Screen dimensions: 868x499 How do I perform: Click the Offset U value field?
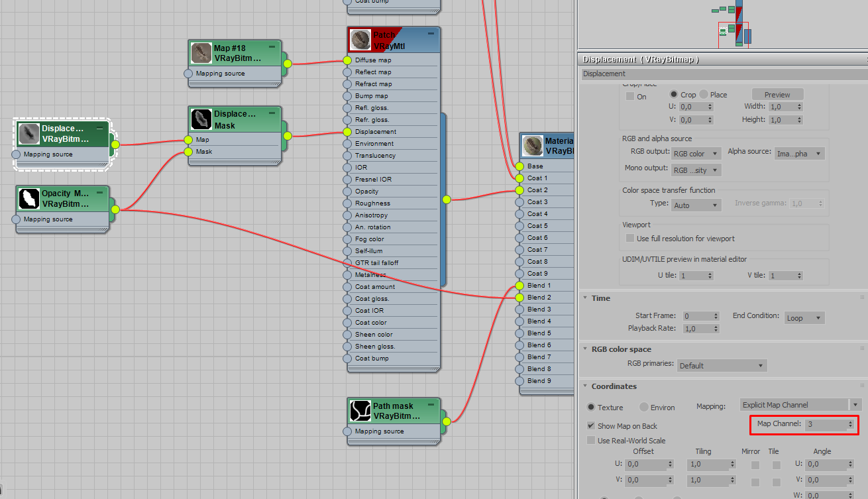pyautogui.click(x=645, y=465)
